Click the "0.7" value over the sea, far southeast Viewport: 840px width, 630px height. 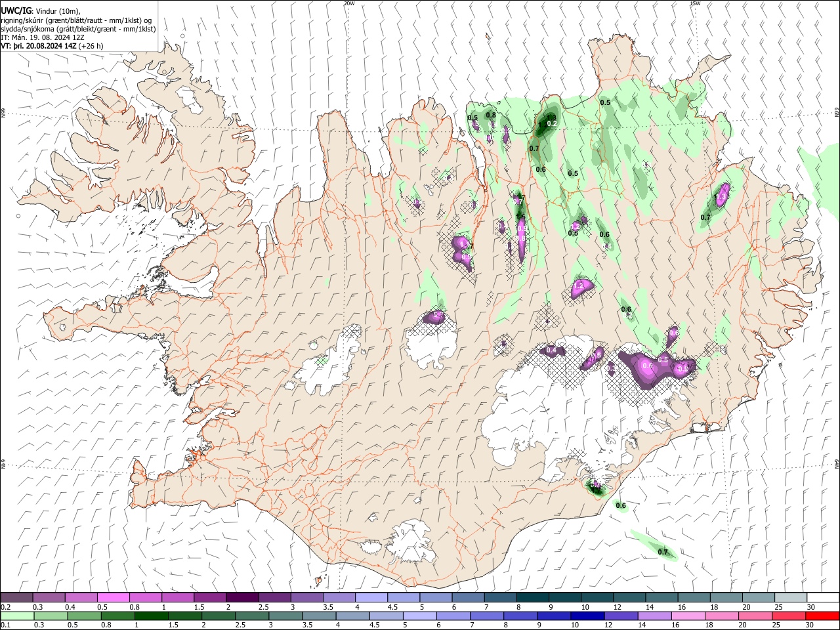point(663,552)
